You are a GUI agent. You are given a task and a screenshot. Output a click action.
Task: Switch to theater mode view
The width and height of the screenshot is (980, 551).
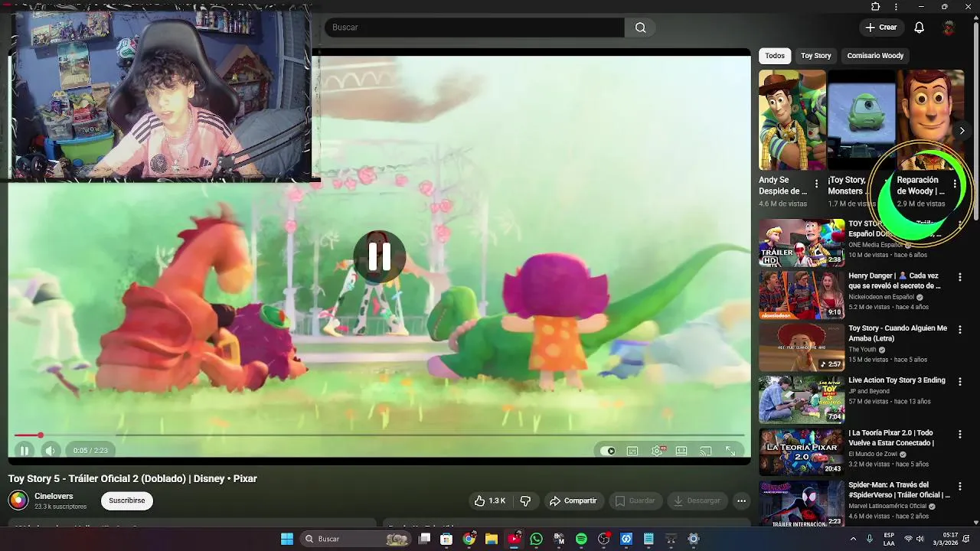tap(681, 451)
